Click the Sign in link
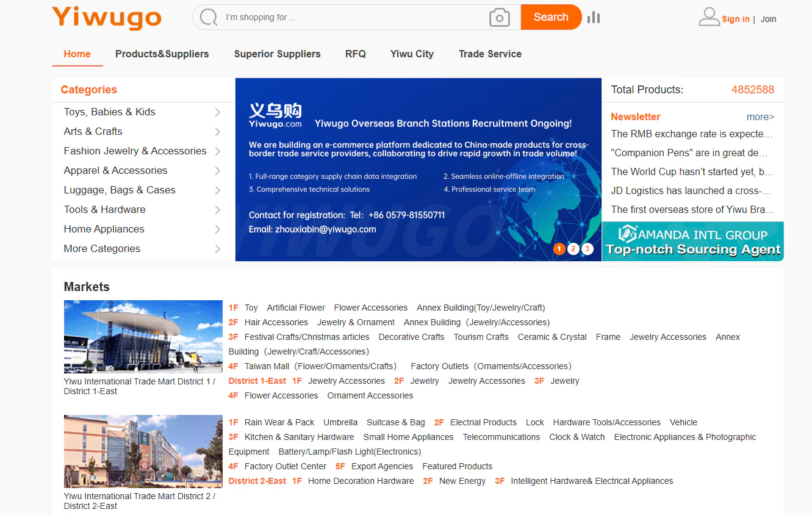Image resolution: width=812 pixels, height=515 pixels. click(736, 19)
